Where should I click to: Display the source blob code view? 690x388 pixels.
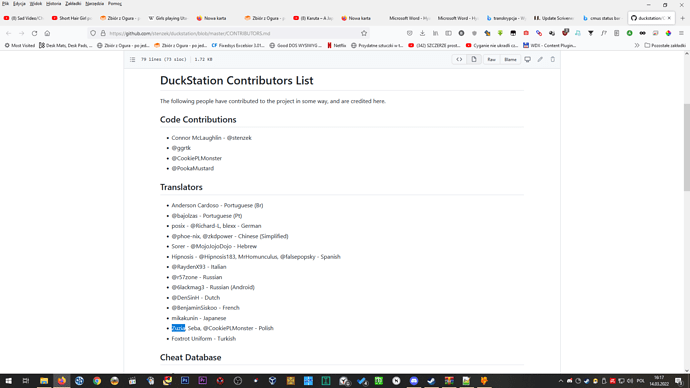pos(459,59)
